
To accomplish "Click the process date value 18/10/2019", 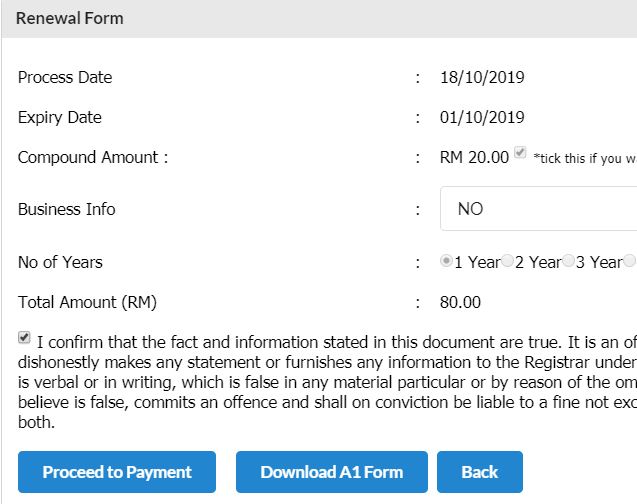I will tap(482, 77).
